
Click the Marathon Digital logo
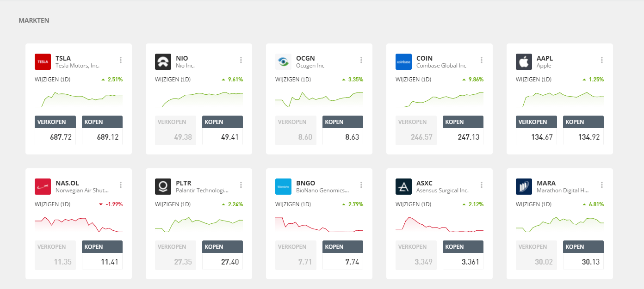[524, 187]
